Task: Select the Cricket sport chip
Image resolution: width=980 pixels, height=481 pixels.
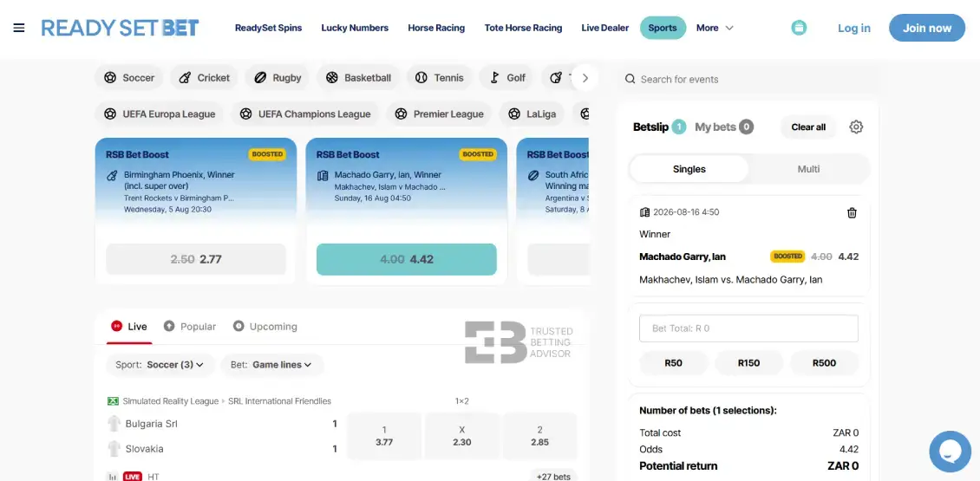Action: click(x=204, y=78)
